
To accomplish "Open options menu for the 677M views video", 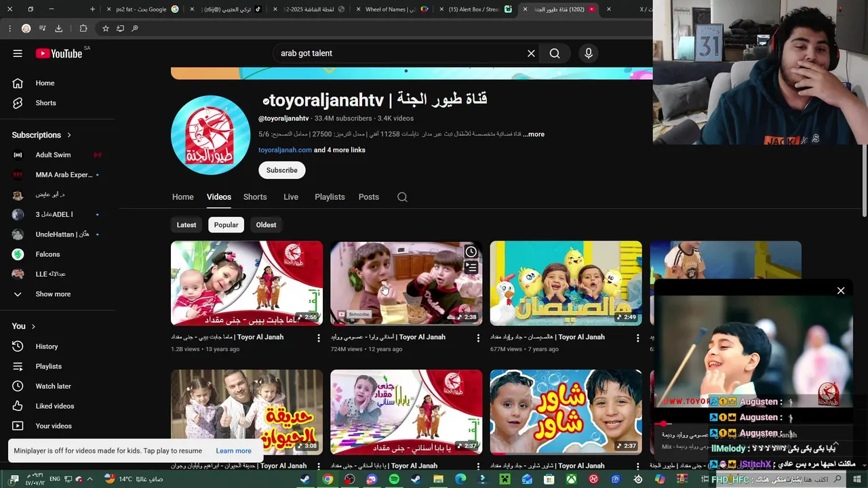I will pos(637,338).
